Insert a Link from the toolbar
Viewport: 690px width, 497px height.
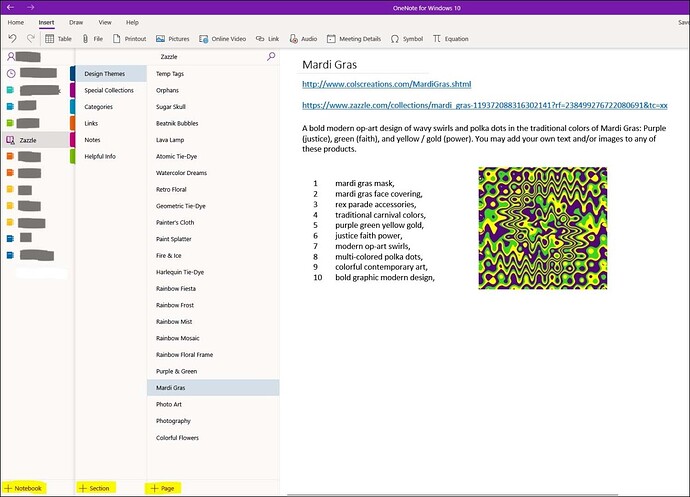coord(268,39)
